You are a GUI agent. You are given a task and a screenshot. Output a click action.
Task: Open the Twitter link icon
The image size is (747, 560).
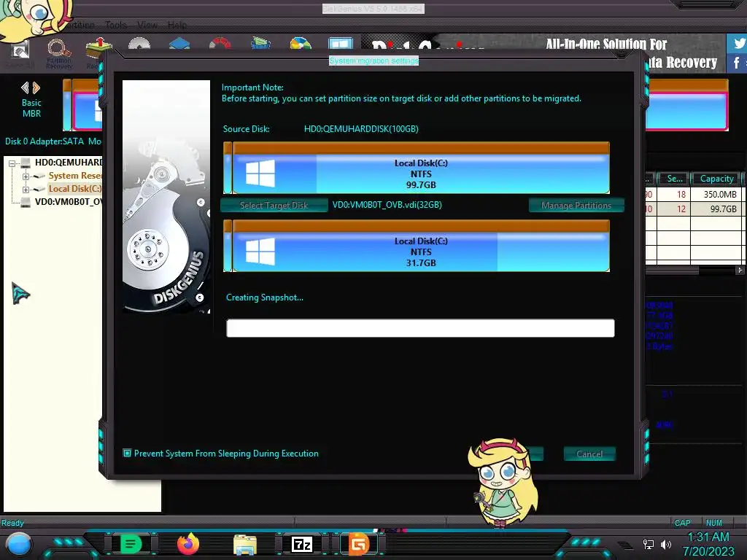coord(738,43)
